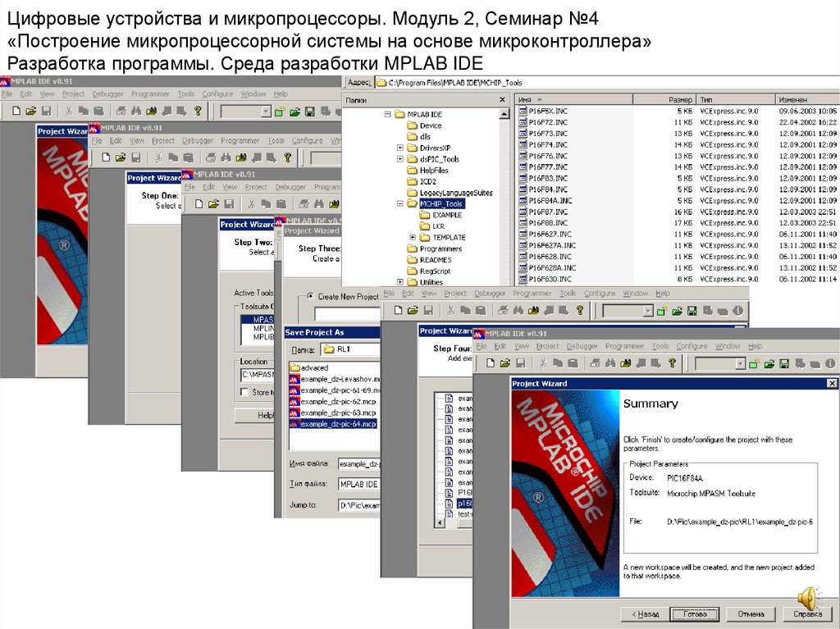Click Open Project icon in backmost MPLAB window
Image resolution: width=840 pixels, height=629 pixels.
294,112
